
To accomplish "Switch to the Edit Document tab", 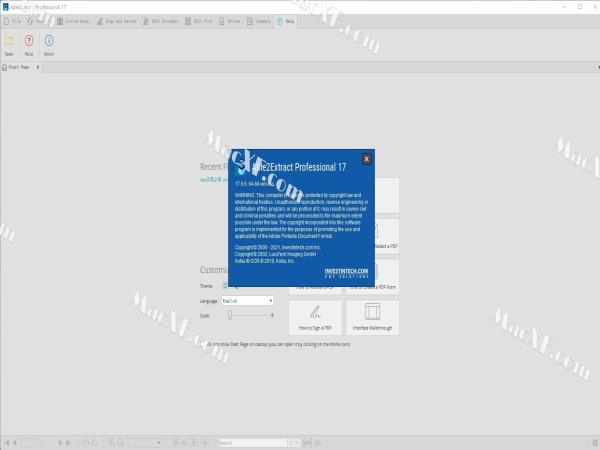I will [x=161, y=21].
